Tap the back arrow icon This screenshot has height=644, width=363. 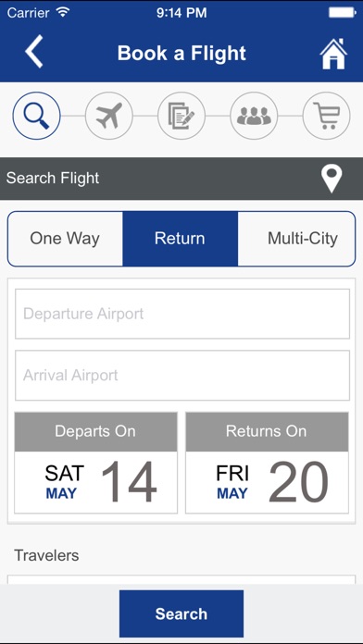[x=33, y=51]
